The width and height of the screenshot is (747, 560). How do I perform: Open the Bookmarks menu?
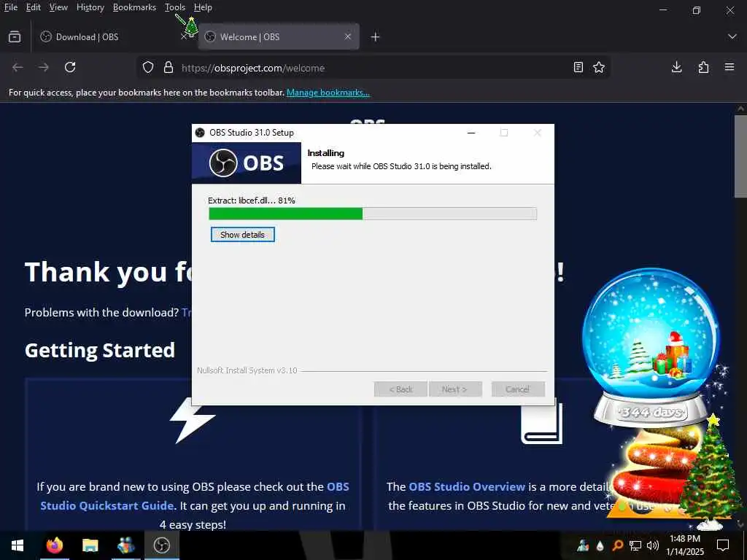[x=134, y=7]
